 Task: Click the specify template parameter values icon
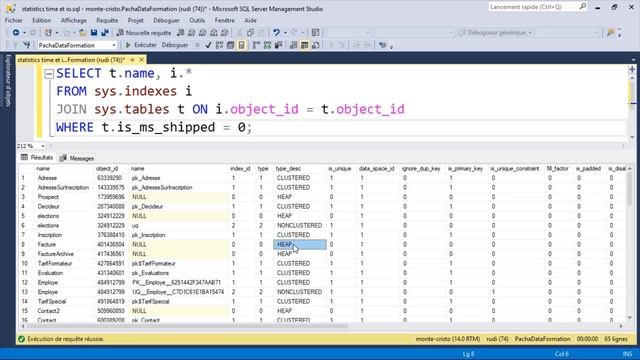(382, 45)
